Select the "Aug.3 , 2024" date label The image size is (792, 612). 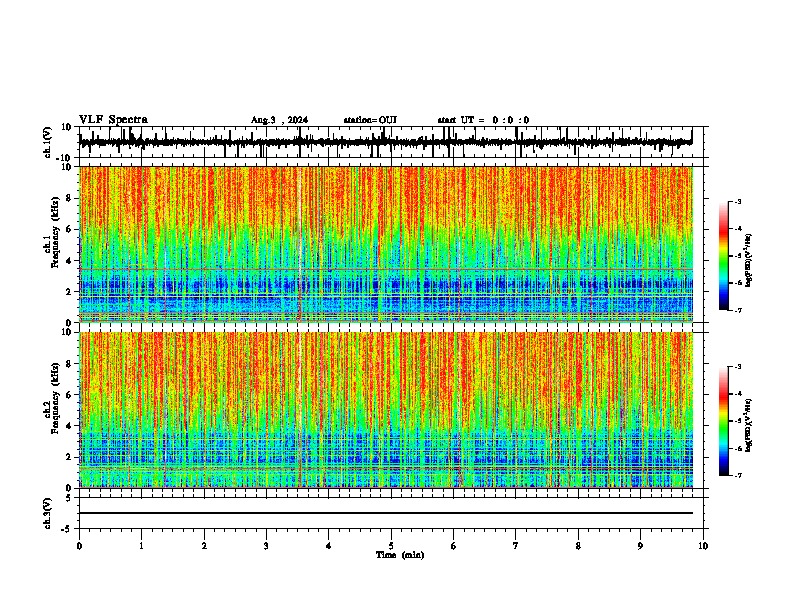279,120
